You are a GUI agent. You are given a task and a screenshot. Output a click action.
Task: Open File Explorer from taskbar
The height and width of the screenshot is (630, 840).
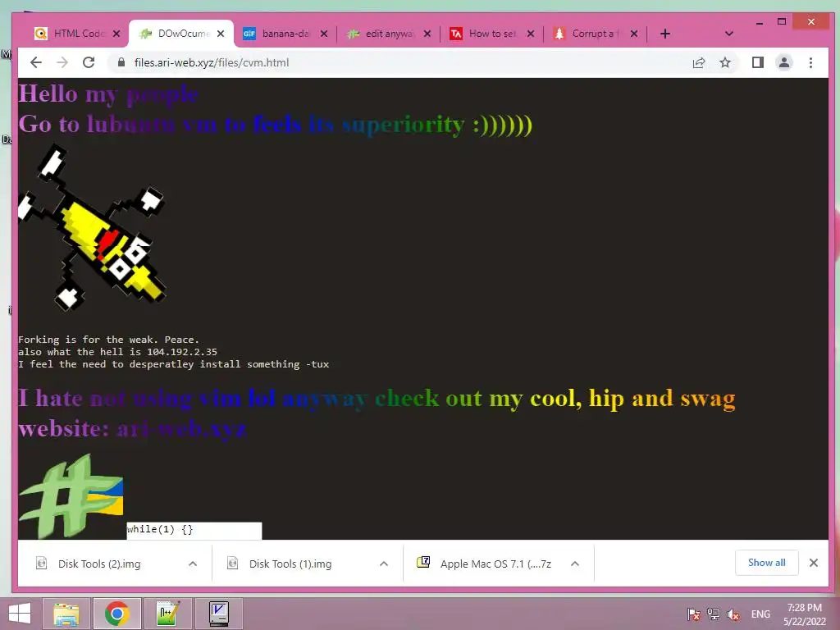pyautogui.click(x=66, y=614)
